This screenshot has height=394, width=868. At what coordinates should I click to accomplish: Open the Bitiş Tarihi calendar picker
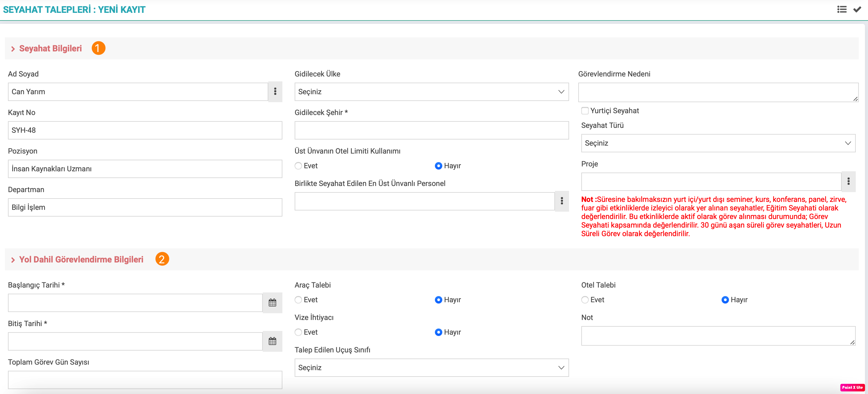tap(272, 341)
